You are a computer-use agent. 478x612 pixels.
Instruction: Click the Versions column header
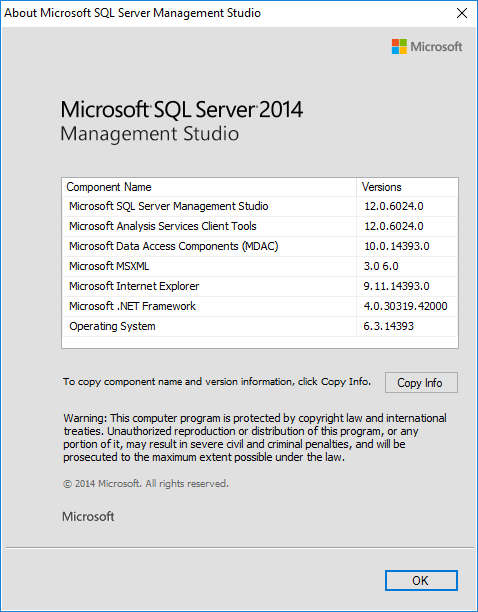[407, 187]
